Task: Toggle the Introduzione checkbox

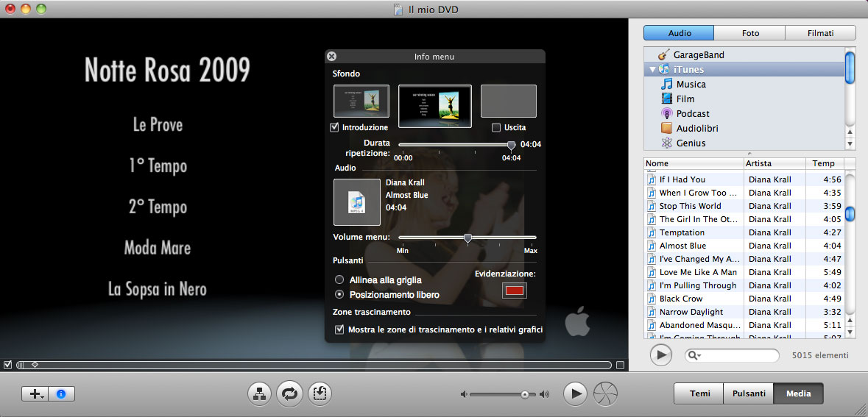Action: pyautogui.click(x=334, y=127)
